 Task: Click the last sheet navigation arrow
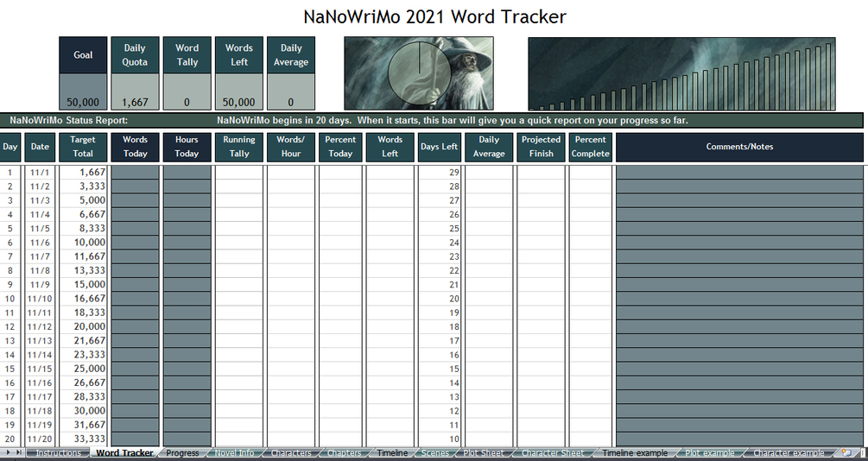tap(19, 452)
